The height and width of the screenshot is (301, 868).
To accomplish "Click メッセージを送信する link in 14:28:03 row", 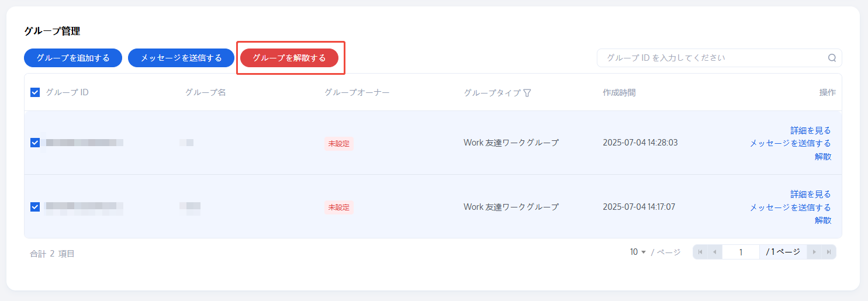I will [x=790, y=143].
